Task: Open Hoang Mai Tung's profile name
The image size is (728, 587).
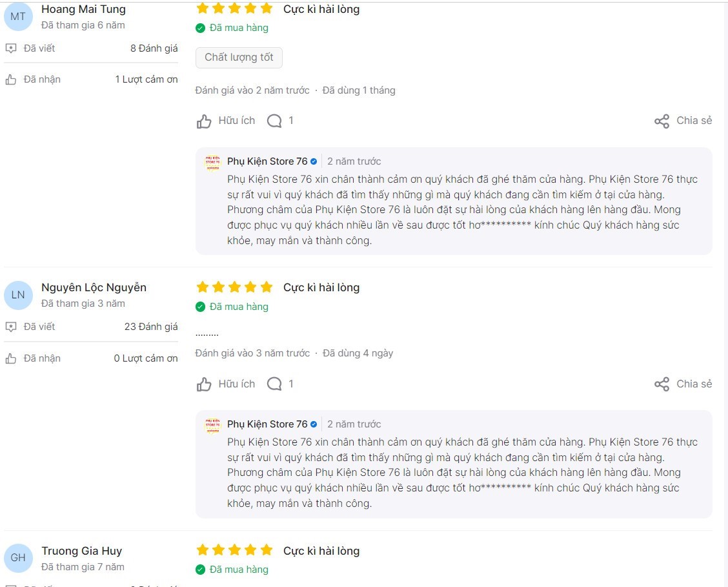Action: tap(83, 9)
